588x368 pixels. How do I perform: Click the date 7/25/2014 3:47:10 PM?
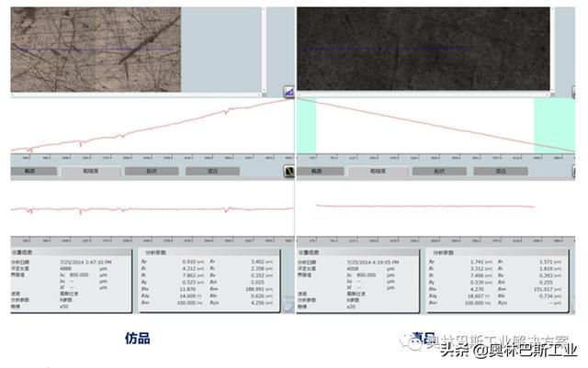pos(85,262)
